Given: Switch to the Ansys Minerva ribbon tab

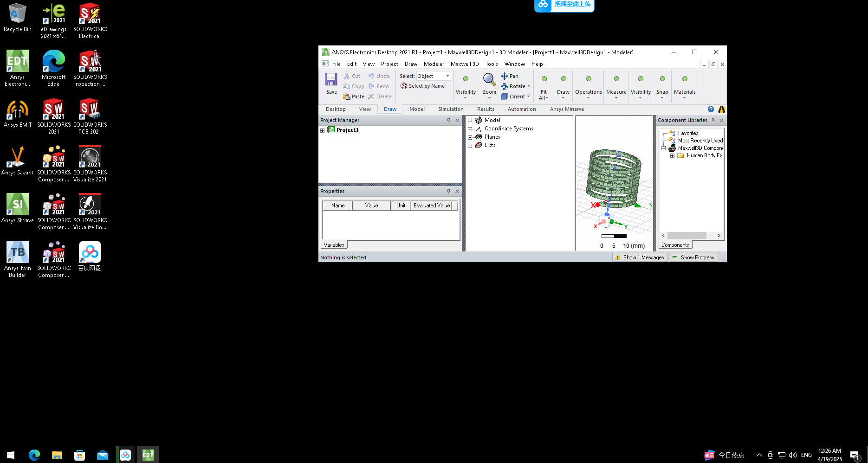Looking at the screenshot, I should (x=567, y=109).
